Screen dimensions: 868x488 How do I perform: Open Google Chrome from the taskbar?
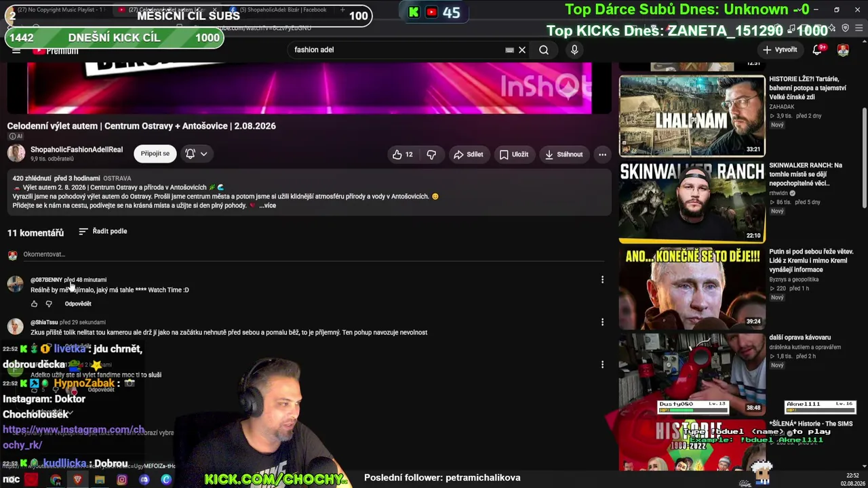coord(56,480)
